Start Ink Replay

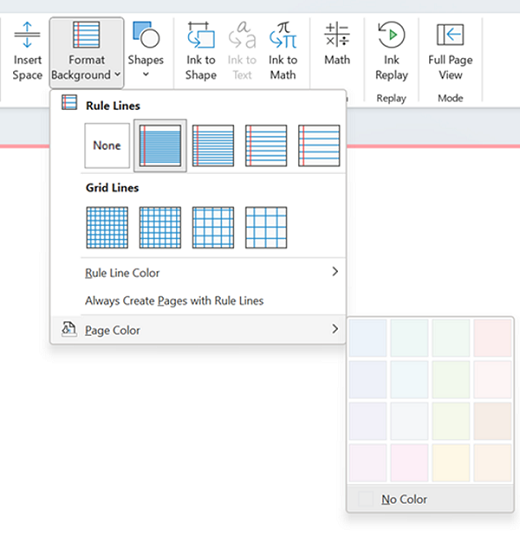click(x=391, y=51)
